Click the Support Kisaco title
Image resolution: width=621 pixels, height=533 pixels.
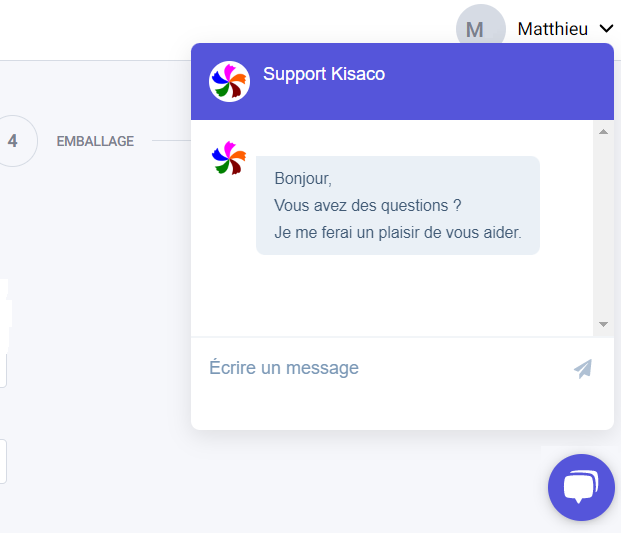point(324,74)
